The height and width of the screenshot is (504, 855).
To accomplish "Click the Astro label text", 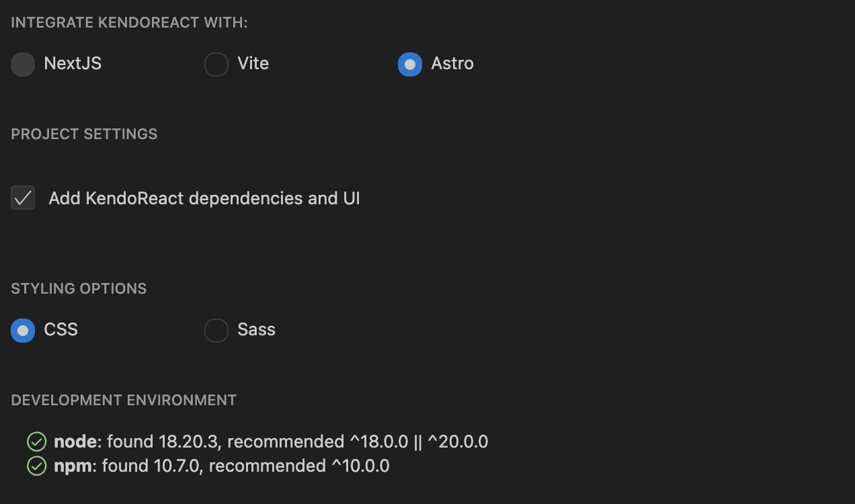I will point(452,64).
